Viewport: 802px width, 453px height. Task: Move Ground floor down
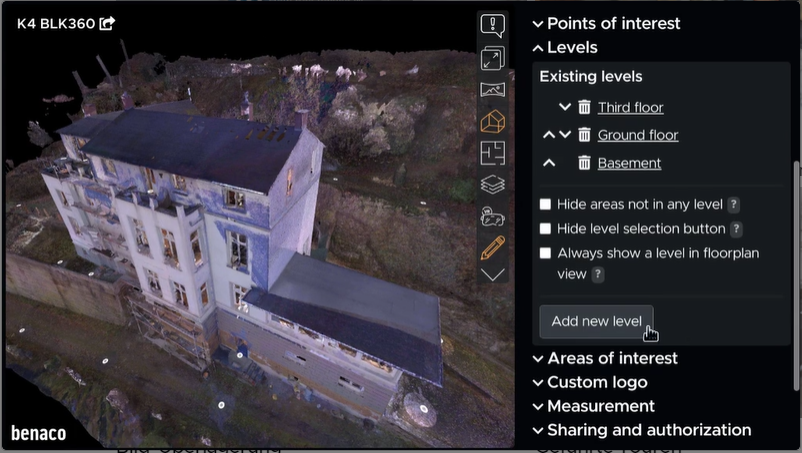[565, 134]
